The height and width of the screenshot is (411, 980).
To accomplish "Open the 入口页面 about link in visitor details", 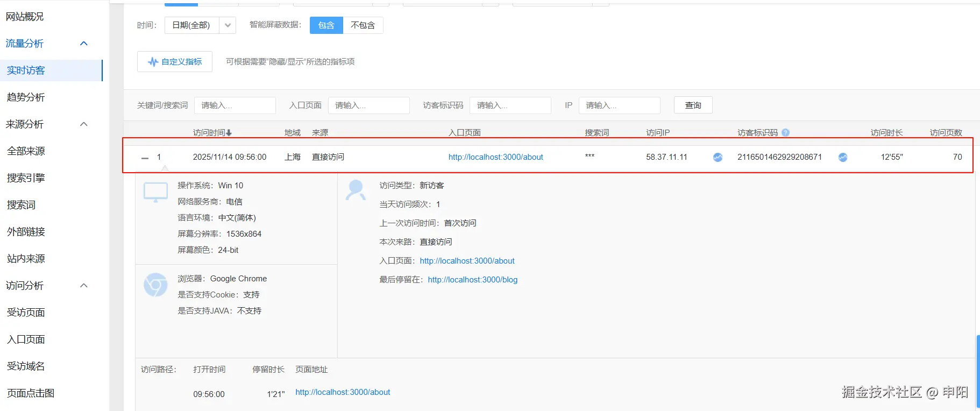I will pos(467,261).
